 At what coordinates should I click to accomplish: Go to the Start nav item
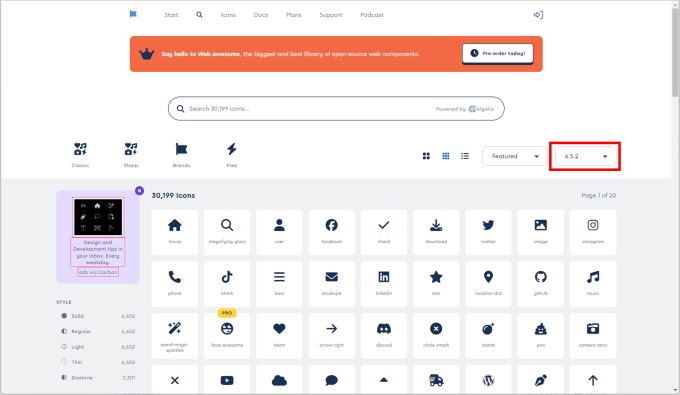[x=171, y=15]
